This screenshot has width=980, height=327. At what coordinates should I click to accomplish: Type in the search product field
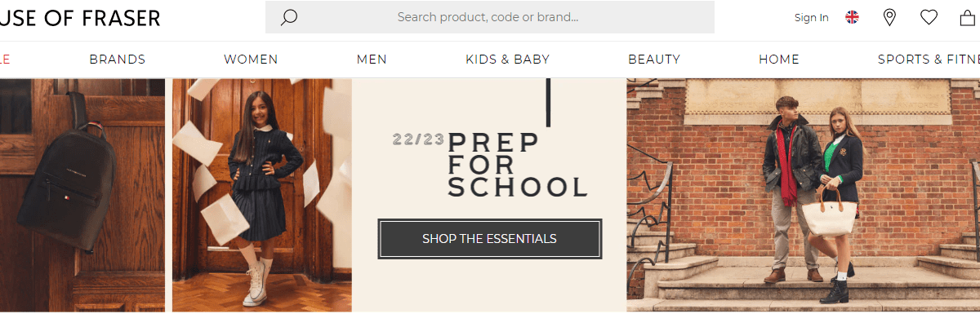coord(488,17)
